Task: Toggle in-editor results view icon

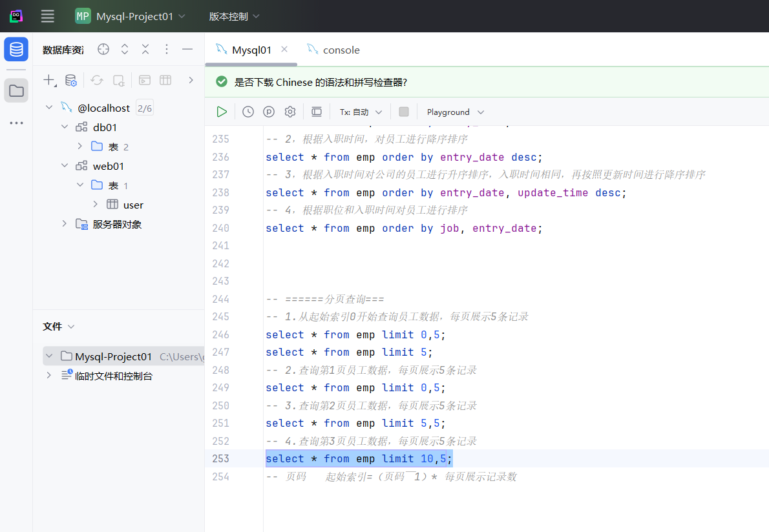Action: point(317,112)
